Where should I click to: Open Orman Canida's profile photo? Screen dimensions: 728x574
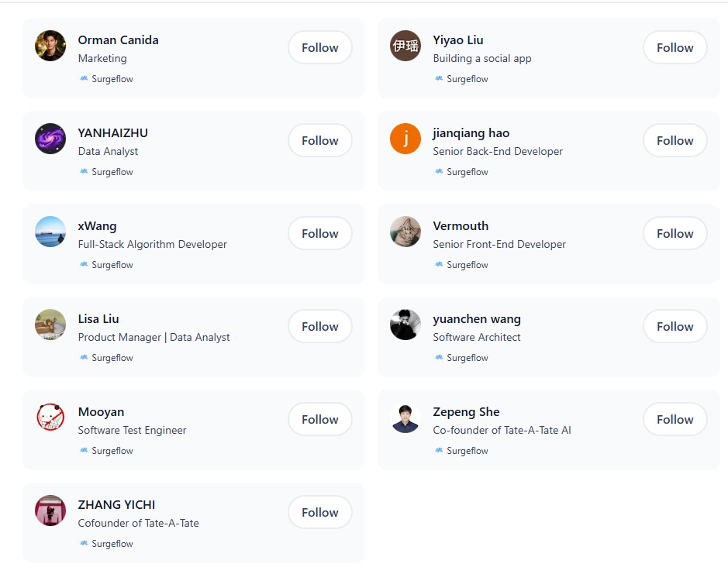coord(50,46)
